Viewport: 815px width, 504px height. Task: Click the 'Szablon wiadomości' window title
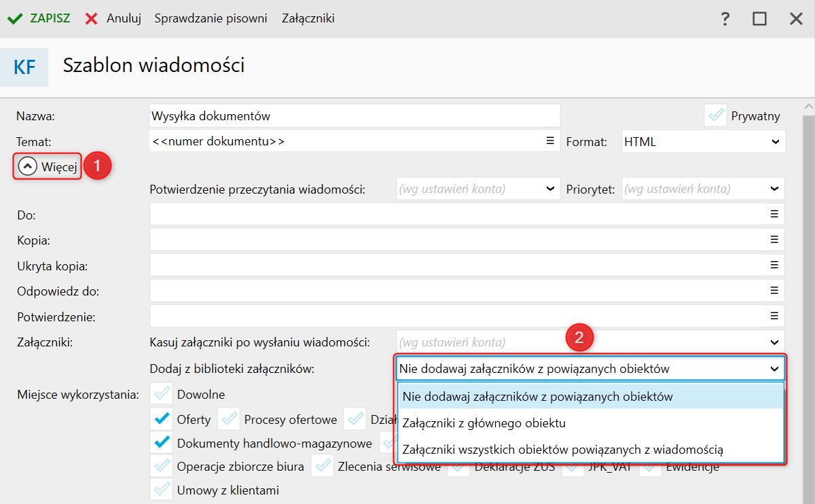click(x=153, y=65)
